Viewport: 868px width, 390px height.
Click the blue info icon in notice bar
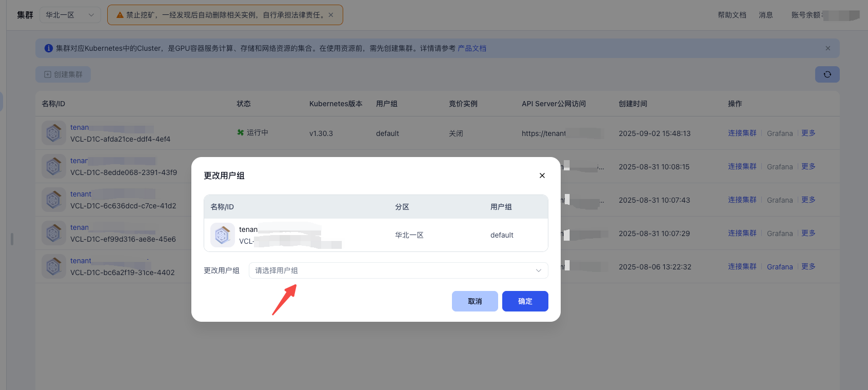click(x=49, y=48)
